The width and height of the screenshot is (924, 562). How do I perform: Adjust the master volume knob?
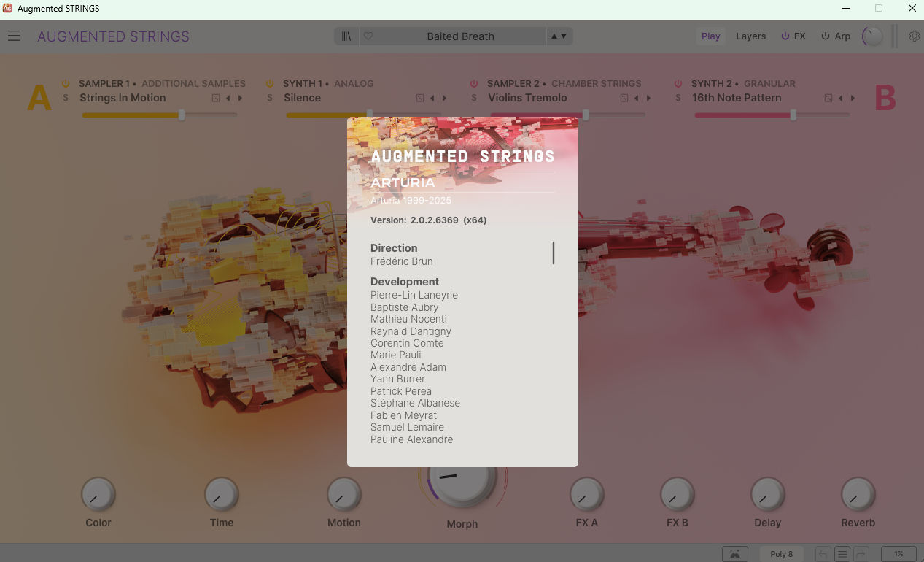coord(872,36)
